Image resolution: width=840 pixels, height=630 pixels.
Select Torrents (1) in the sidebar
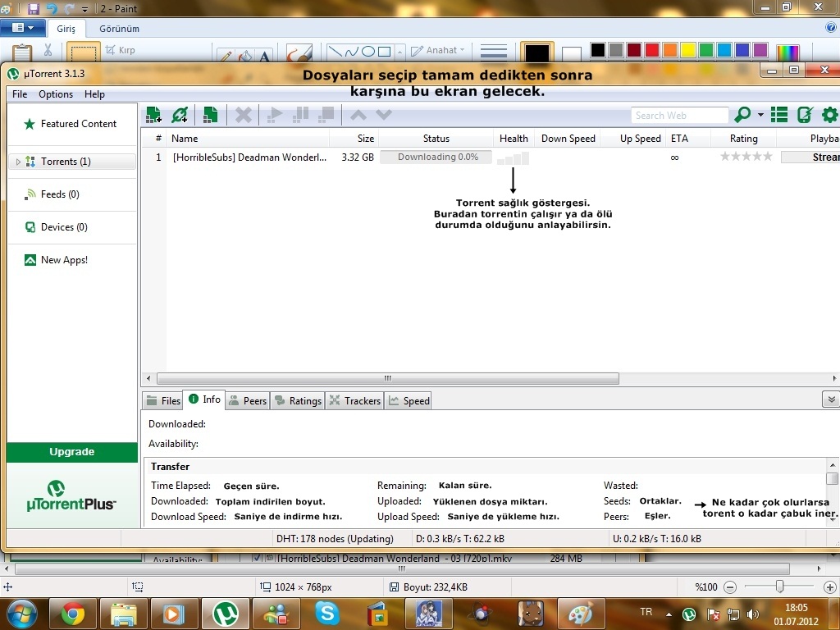point(72,162)
